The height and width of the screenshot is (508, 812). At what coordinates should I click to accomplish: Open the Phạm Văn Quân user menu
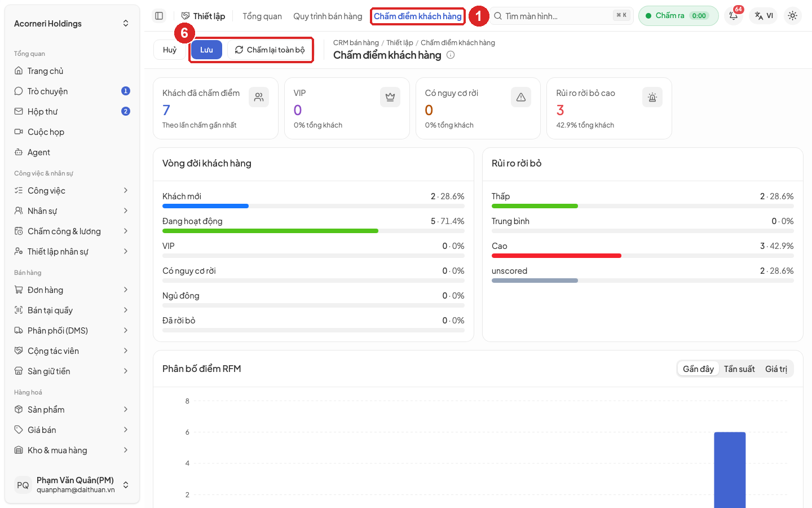(72, 485)
